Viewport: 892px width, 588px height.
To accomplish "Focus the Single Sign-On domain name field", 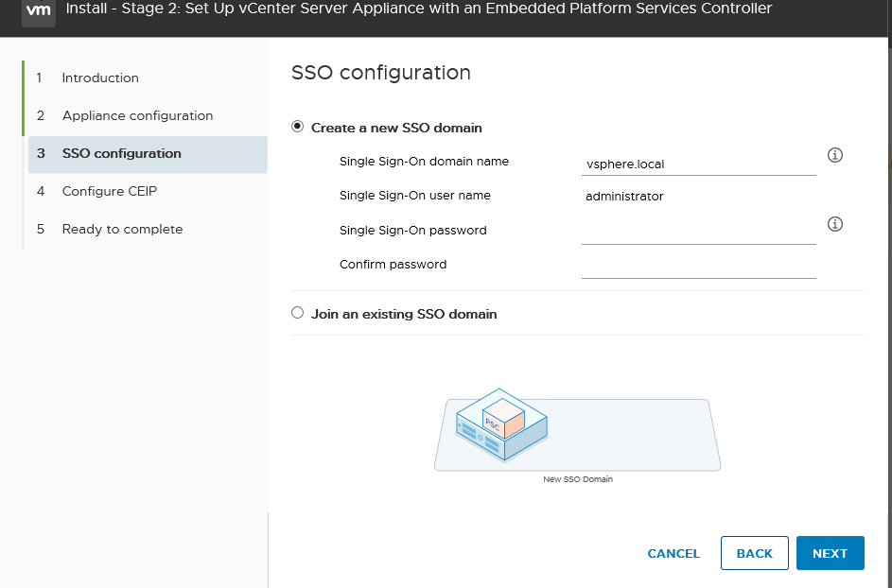I will pos(699,164).
